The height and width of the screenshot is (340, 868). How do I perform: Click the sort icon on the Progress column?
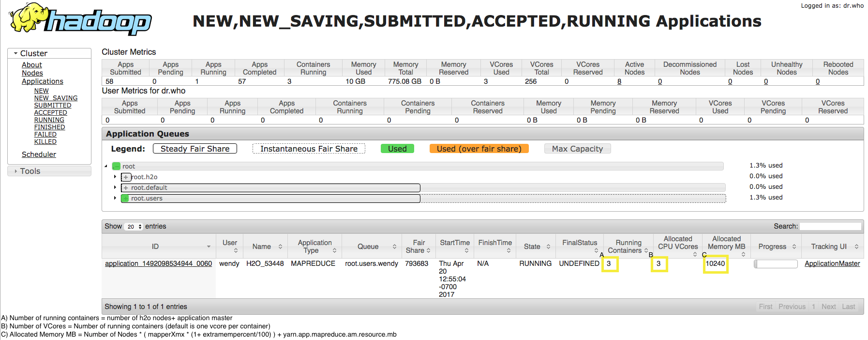[x=794, y=247]
